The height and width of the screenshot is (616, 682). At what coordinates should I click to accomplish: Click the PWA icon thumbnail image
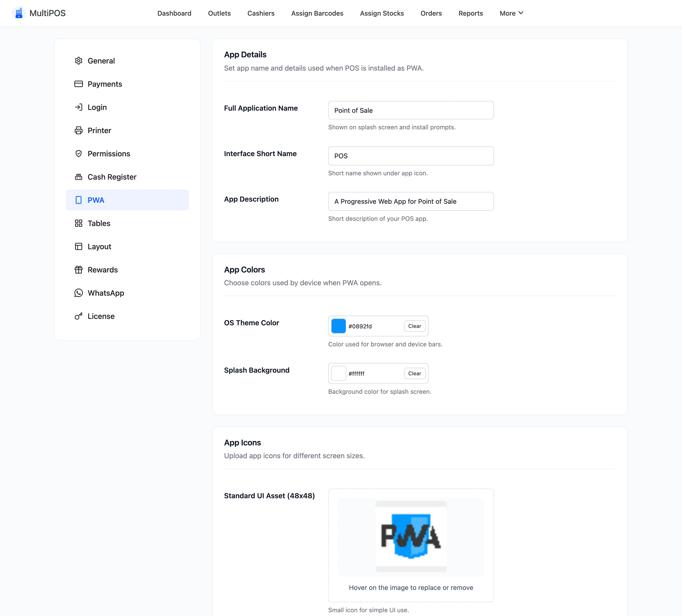[x=411, y=536]
